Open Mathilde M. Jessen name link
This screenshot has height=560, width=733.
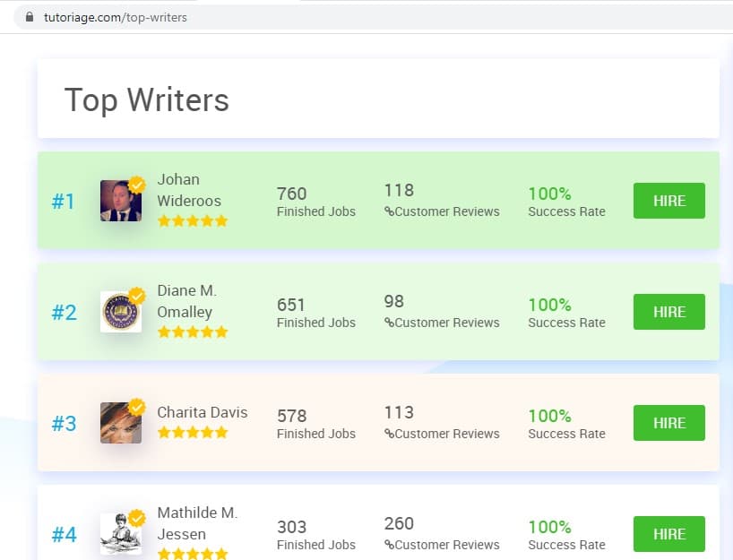[197, 523]
